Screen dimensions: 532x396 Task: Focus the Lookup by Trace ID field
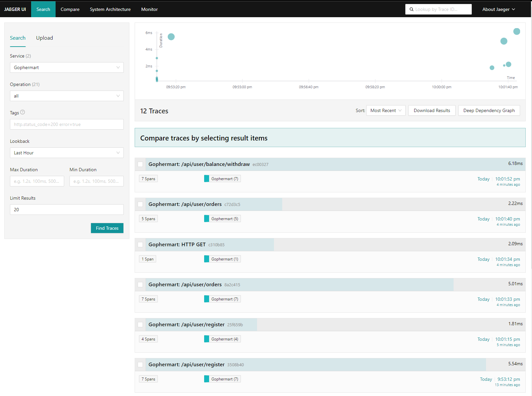click(x=438, y=9)
